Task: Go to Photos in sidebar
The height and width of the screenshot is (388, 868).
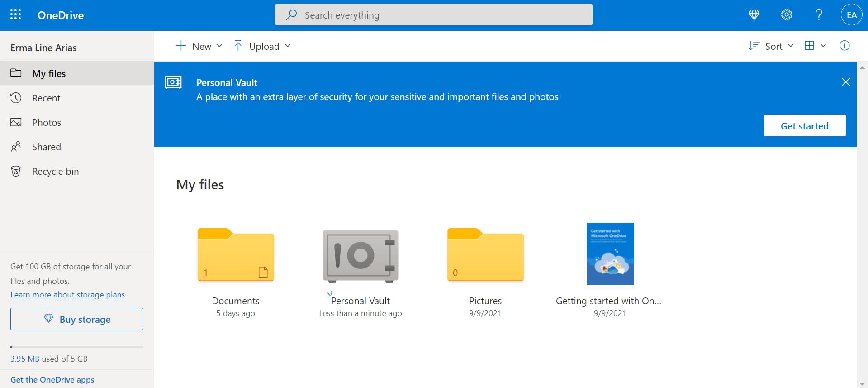Action: pos(77,122)
